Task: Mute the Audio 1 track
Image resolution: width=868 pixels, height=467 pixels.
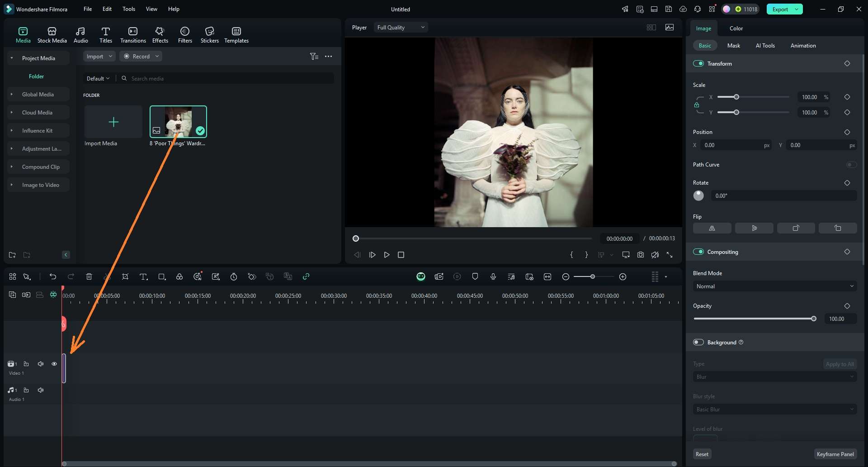Action: (x=41, y=390)
